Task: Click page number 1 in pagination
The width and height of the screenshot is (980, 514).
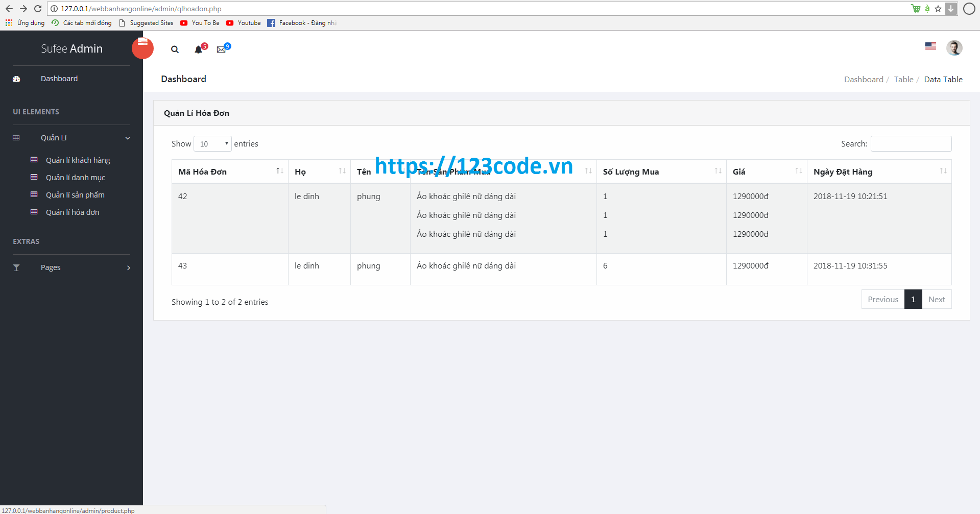Action: coord(913,299)
